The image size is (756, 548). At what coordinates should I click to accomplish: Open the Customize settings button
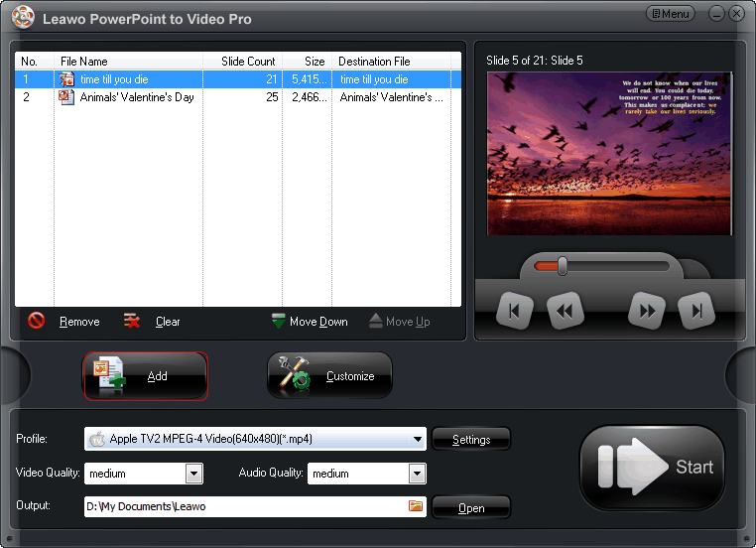(329, 376)
